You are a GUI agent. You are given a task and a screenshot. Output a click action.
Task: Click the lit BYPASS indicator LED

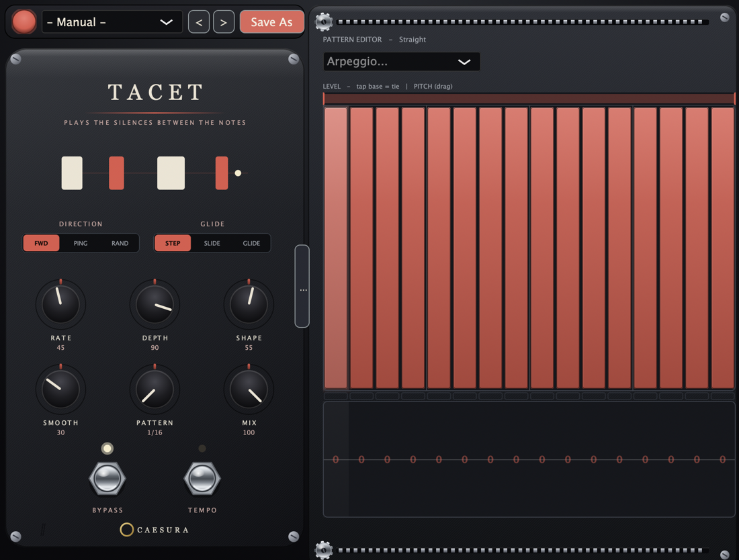107,449
